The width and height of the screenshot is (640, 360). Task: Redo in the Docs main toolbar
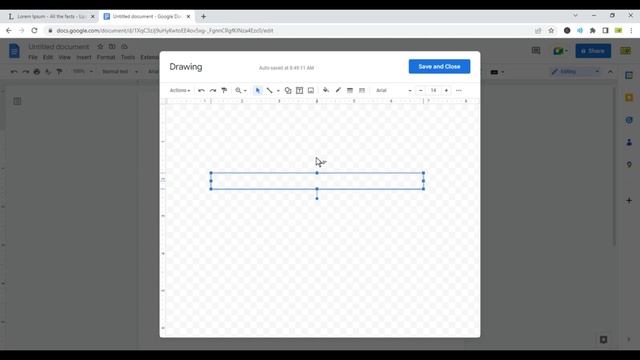[x=25, y=71]
